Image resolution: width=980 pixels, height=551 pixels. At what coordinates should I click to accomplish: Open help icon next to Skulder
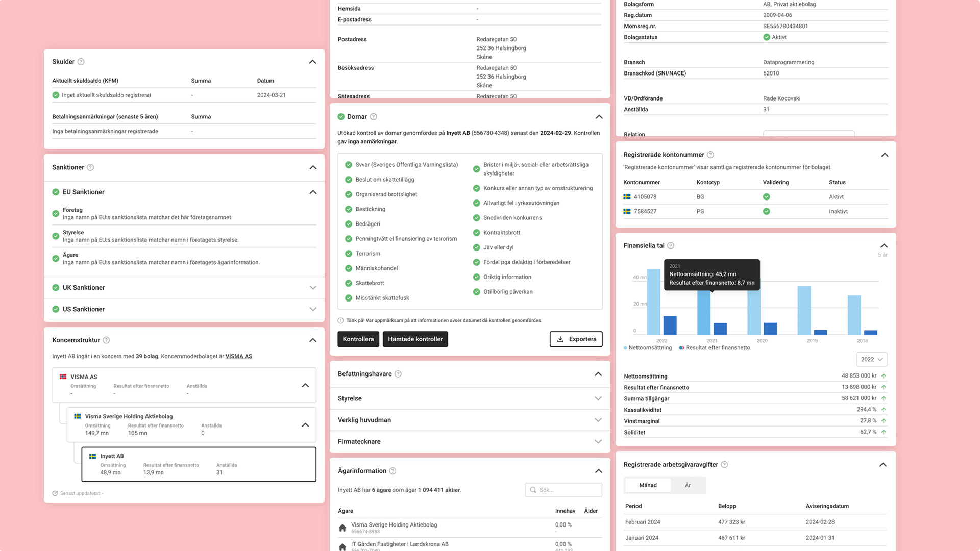81,62
